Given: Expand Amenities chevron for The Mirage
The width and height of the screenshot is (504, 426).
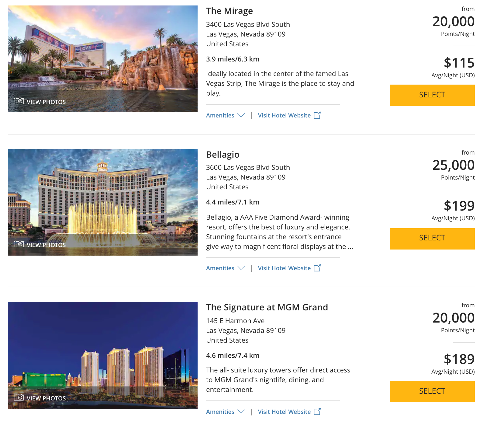Looking at the screenshot, I should (241, 115).
